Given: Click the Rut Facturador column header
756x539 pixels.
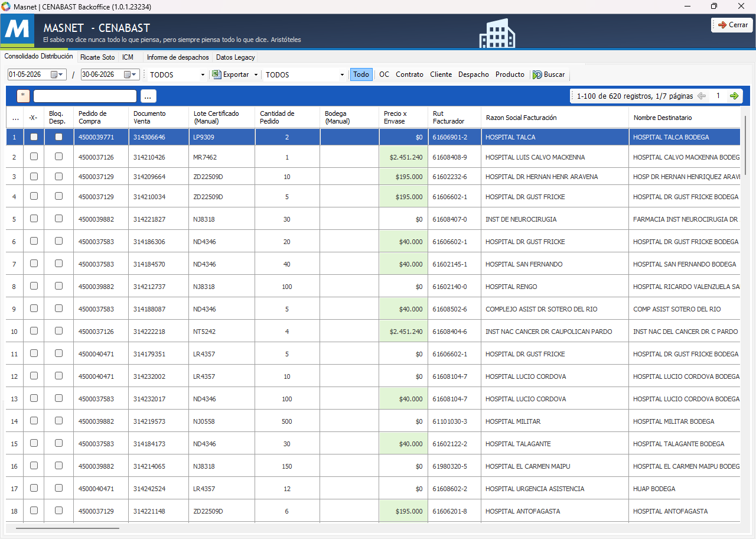Looking at the screenshot, I should [455, 117].
